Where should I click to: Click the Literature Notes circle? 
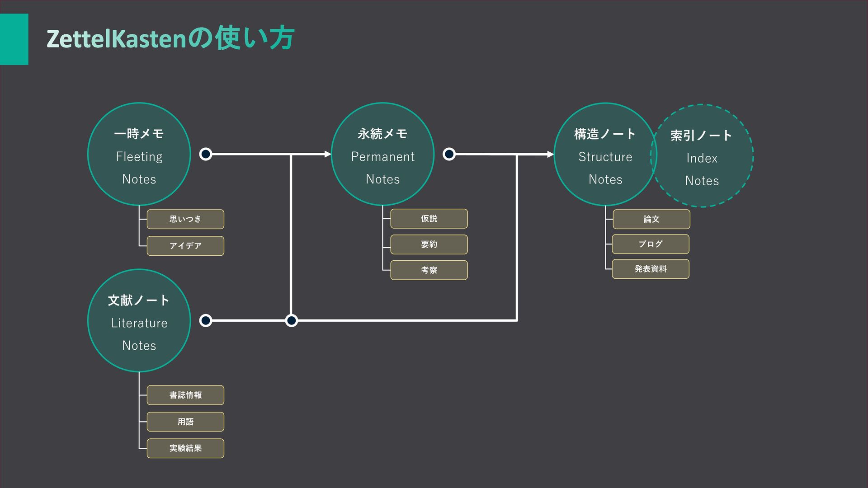coord(139,321)
